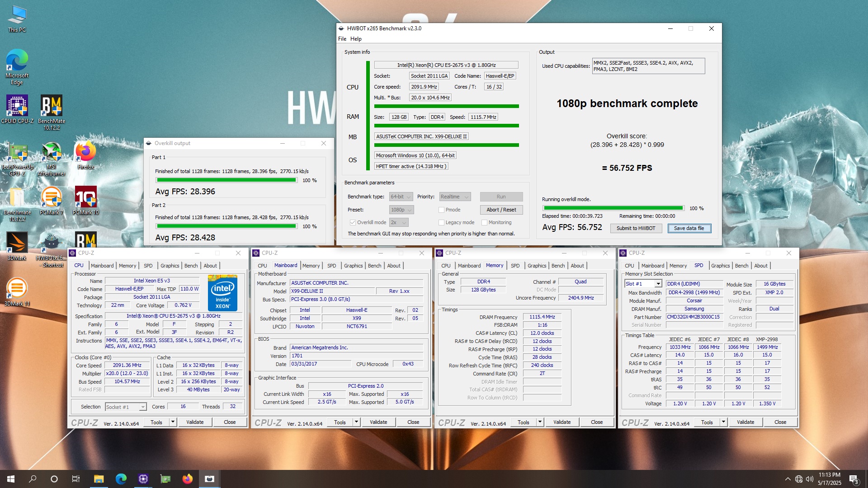
Task: Launch PCMark 7 desktop icon
Action: coord(52,201)
